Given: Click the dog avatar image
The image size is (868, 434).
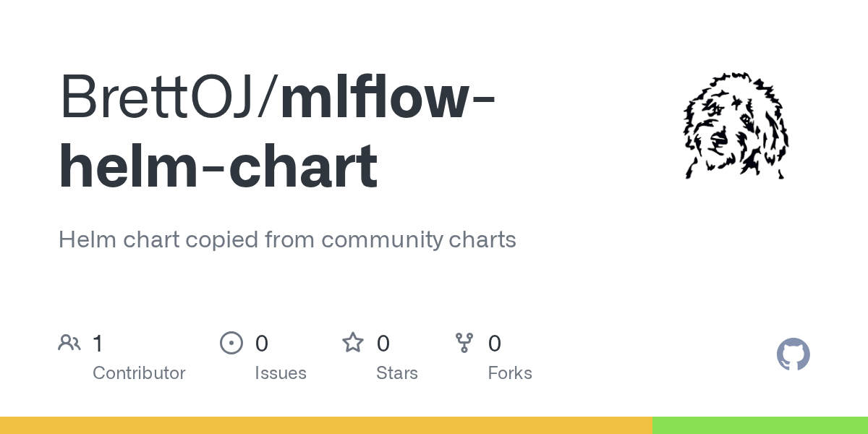Looking at the screenshot, I should [736, 127].
